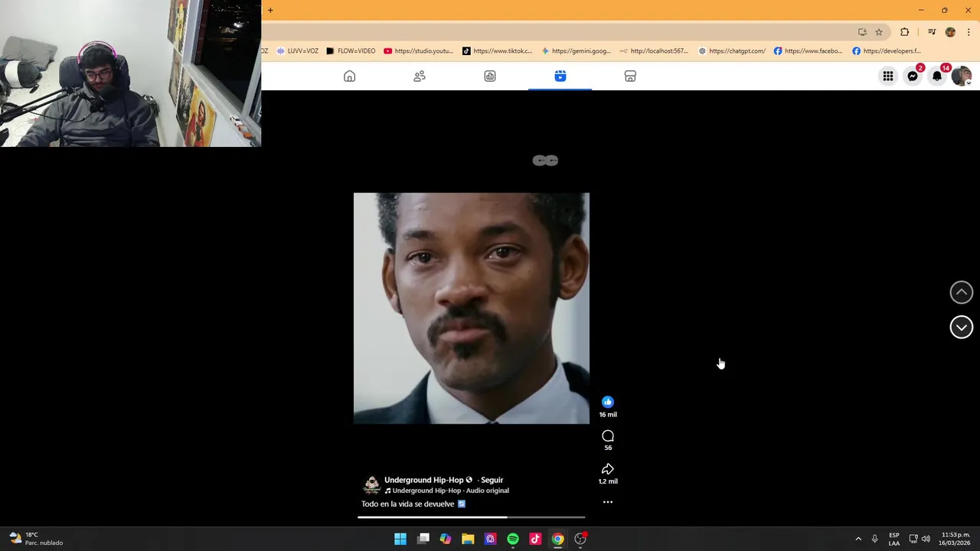Click install app icon in address bar
This screenshot has width=980, height=551.
(862, 32)
